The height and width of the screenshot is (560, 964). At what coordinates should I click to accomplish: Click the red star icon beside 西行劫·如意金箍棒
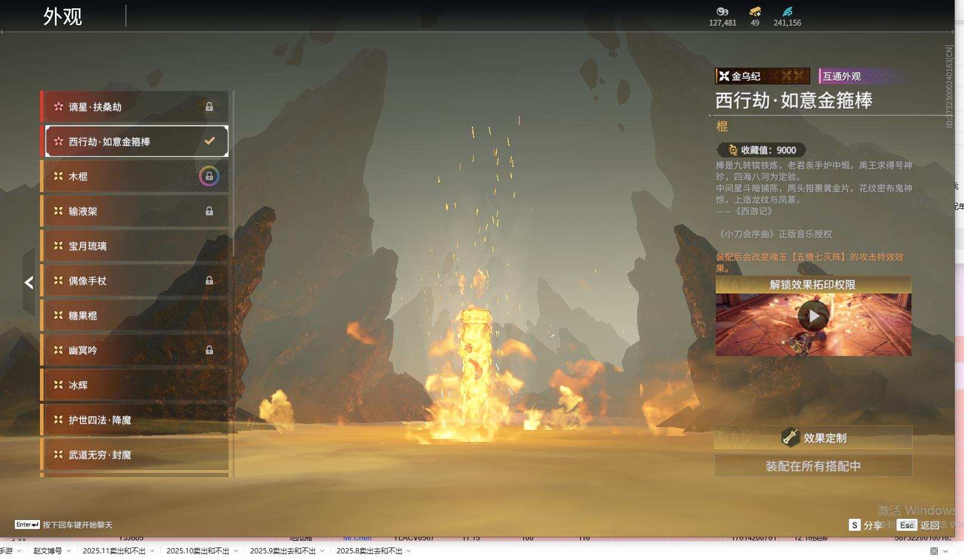[x=58, y=141]
